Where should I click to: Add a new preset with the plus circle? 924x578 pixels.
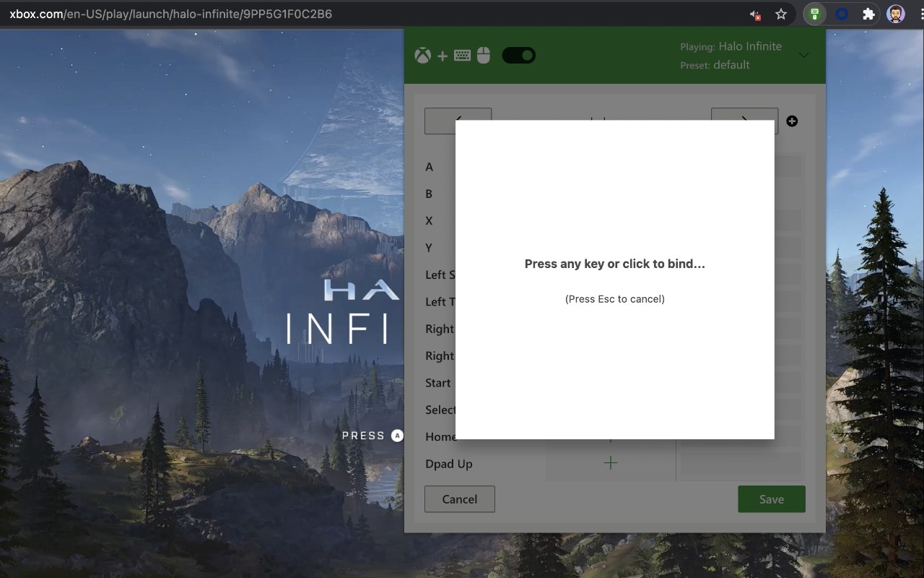792,121
